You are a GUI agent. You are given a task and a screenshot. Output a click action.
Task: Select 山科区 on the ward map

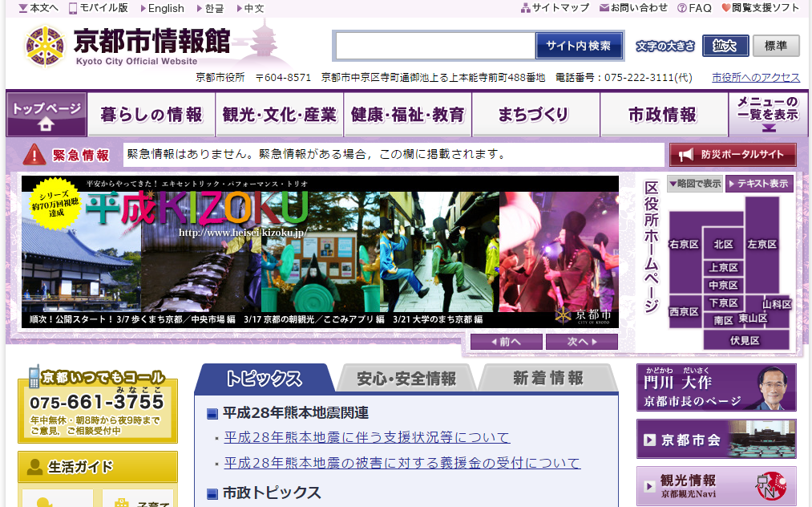point(777,304)
